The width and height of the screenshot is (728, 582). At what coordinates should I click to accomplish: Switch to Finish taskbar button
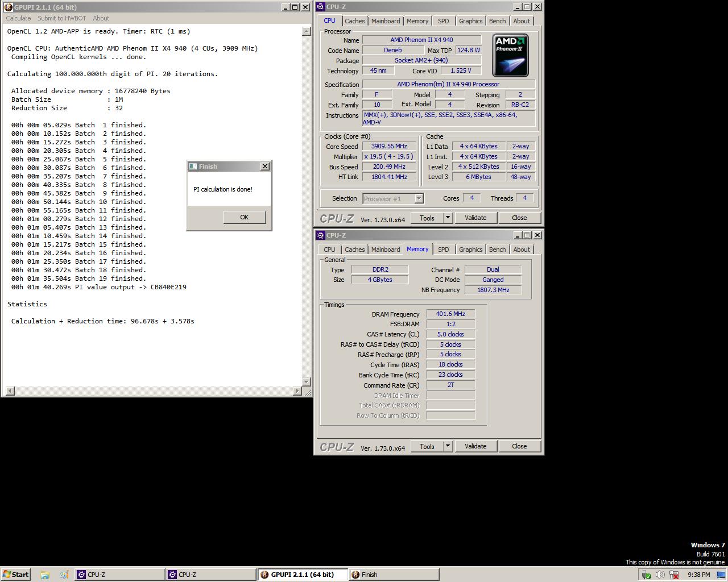(x=394, y=575)
